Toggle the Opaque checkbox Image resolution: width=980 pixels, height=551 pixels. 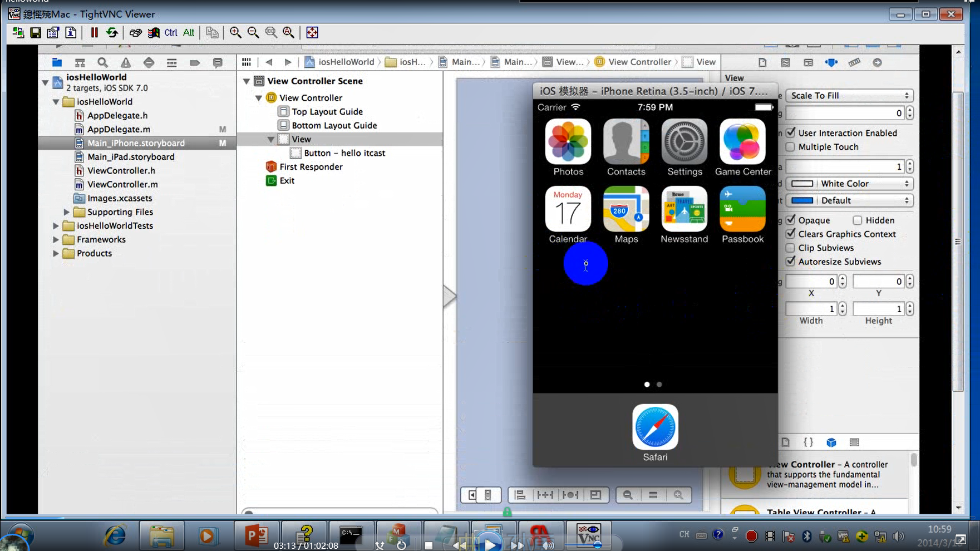[x=790, y=220]
